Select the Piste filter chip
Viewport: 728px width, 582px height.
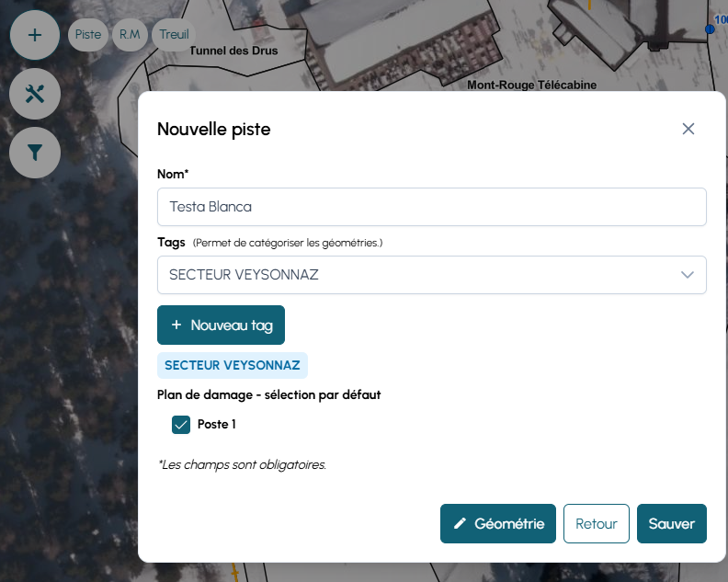click(x=88, y=35)
